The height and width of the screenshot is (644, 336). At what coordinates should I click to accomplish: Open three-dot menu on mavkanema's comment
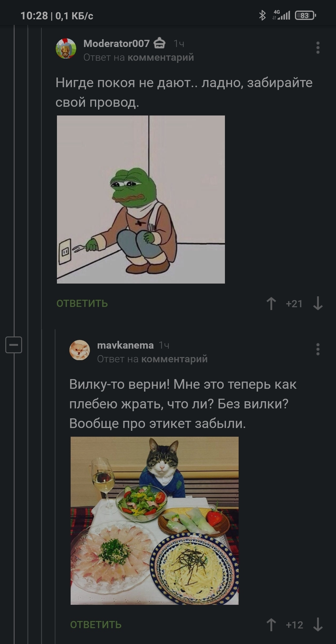318,349
